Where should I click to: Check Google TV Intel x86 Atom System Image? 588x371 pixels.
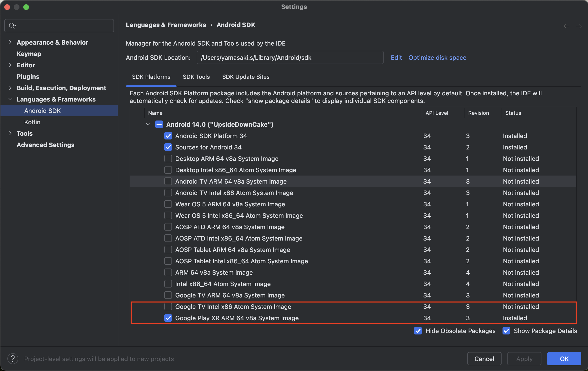click(168, 306)
